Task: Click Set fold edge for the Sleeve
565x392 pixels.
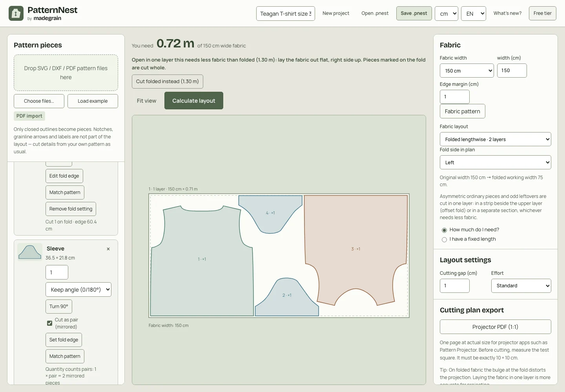Action: tap(64, 340)
